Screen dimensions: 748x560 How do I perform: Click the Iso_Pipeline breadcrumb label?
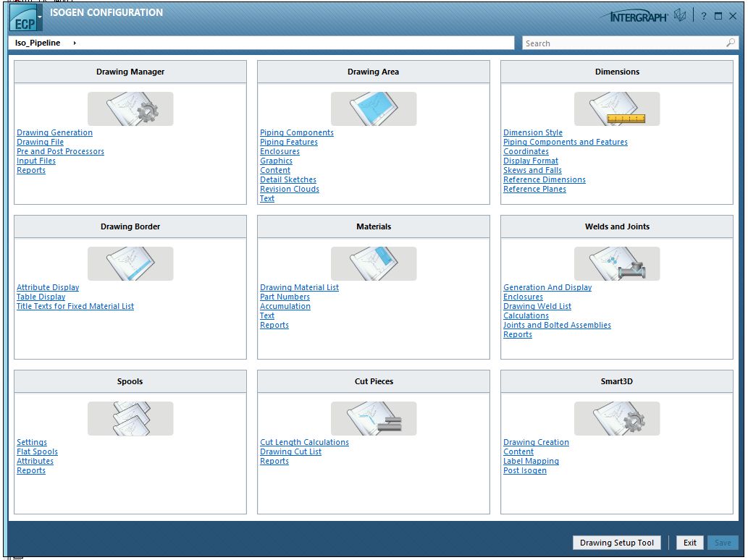coord(38,43)
